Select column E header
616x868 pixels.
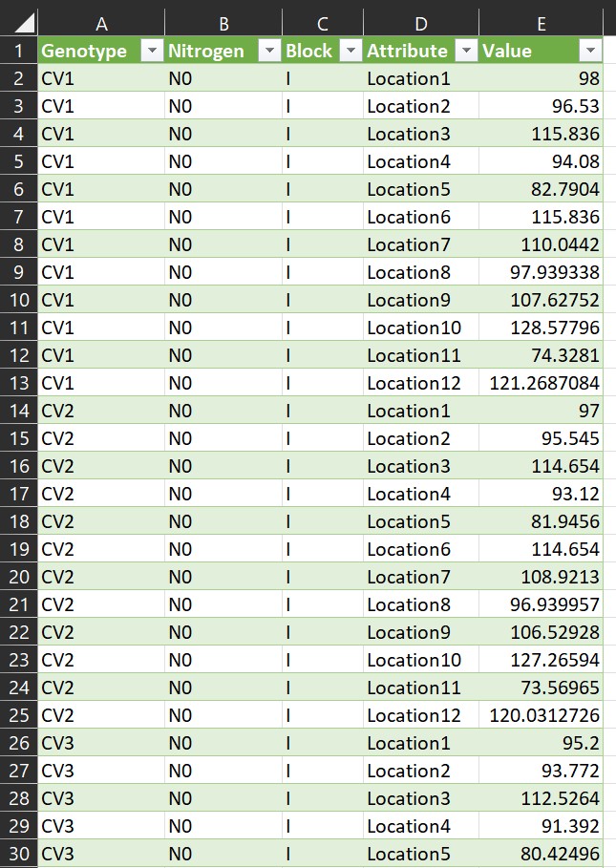(541, 24)
